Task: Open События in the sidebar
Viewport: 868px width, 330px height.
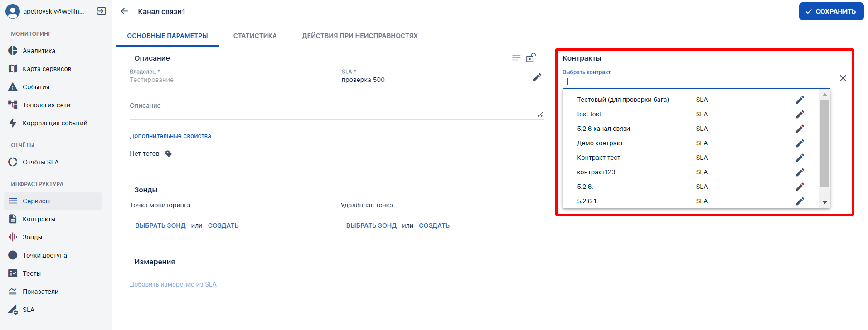Action: click(x=53, y=87)
